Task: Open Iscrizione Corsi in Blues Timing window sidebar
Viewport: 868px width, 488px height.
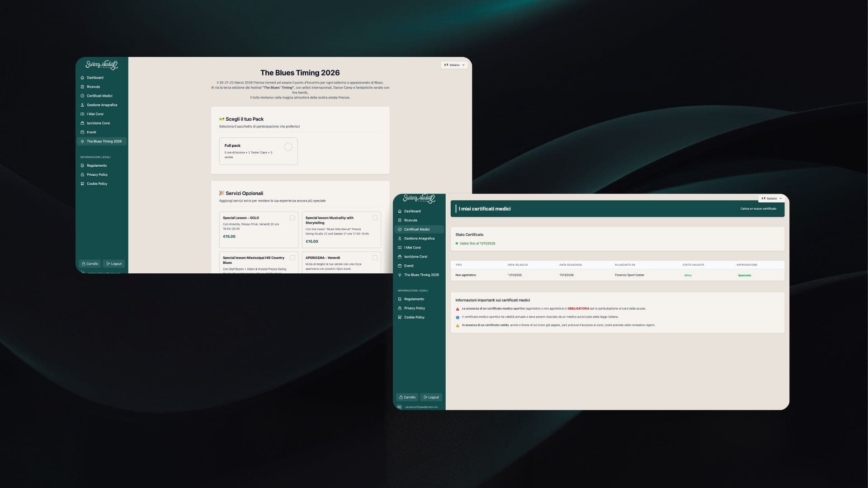Action: click(98, 123)
